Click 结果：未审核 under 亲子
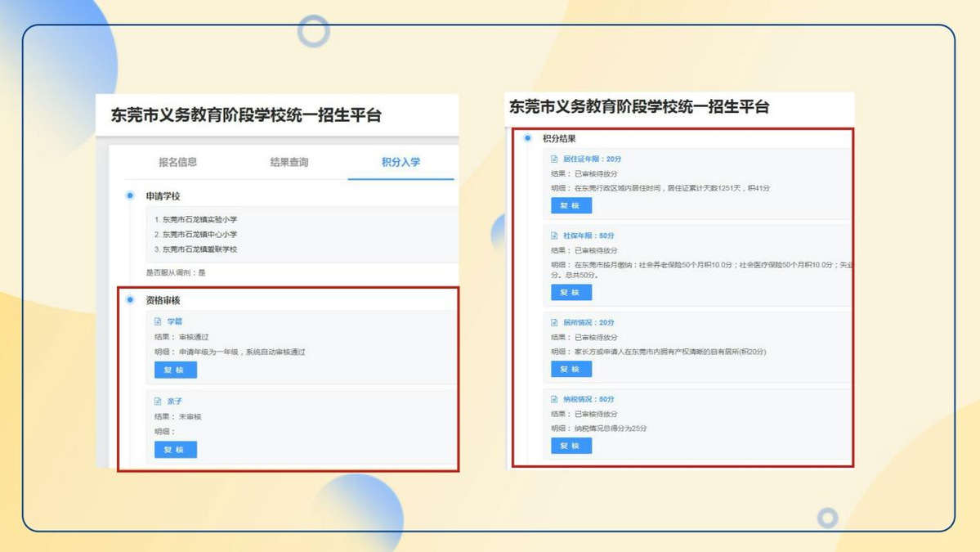Image resolution: width=980 pixels, height=552 pixels. [178, 416]
